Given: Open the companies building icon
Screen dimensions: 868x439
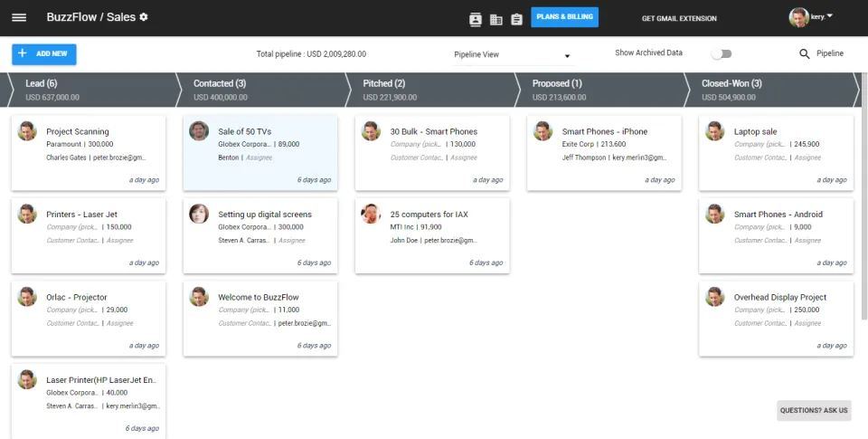Looking at the screenshot, I should pyautogui.click(x=496, y=19).
